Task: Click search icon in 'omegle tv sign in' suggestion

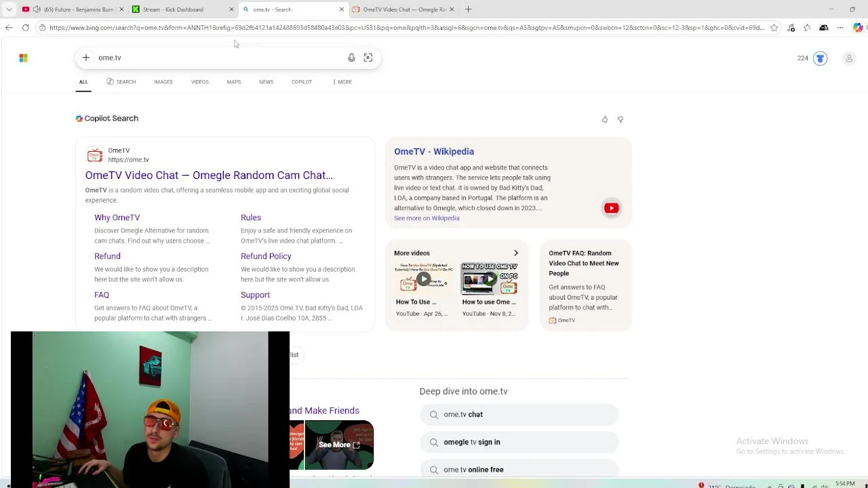Action: click(x=433, y=443)
